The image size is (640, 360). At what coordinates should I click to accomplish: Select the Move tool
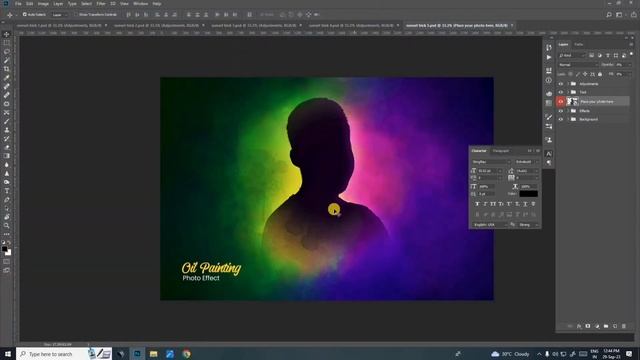pos(7,34)
